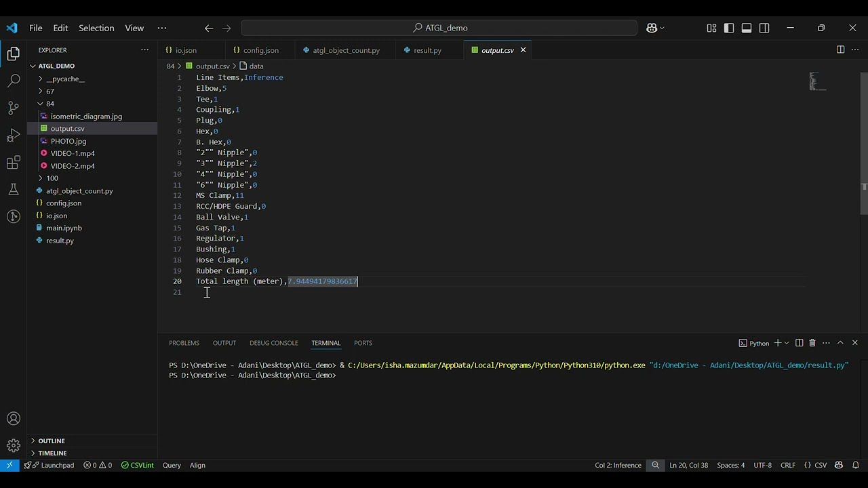The height and width of the screenshot is (488, 868).
Task: Switch to the result.py editor tab
Action: [427, 50]
